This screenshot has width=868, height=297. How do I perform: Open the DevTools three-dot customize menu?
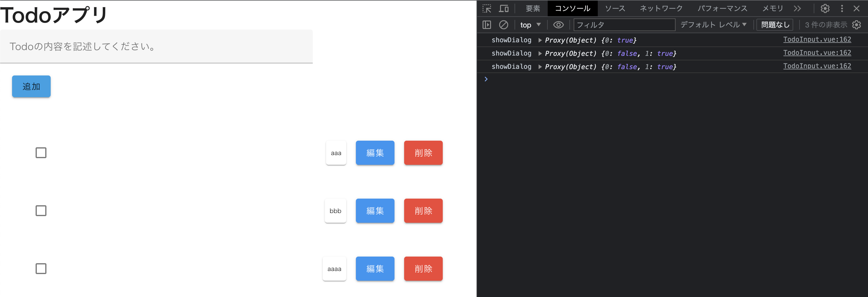tap(842, 8)
